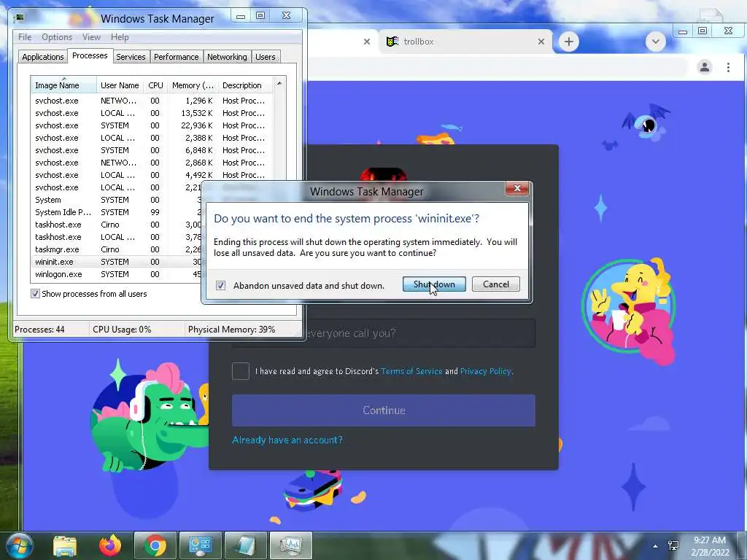Select the taskmgr.exe process row
This screenshot has height=560, width=747.
tap(117, 249)
